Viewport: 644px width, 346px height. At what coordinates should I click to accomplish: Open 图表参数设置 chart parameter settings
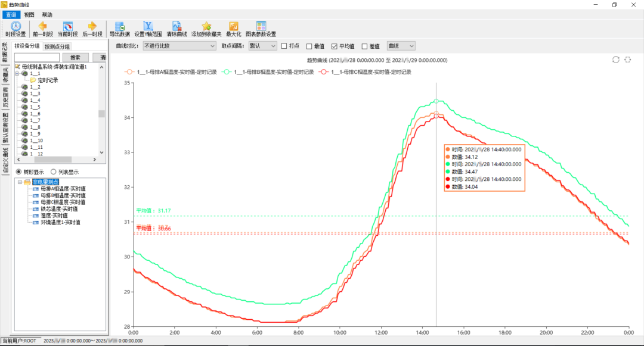pyautogui.click(x=261, y=29)
